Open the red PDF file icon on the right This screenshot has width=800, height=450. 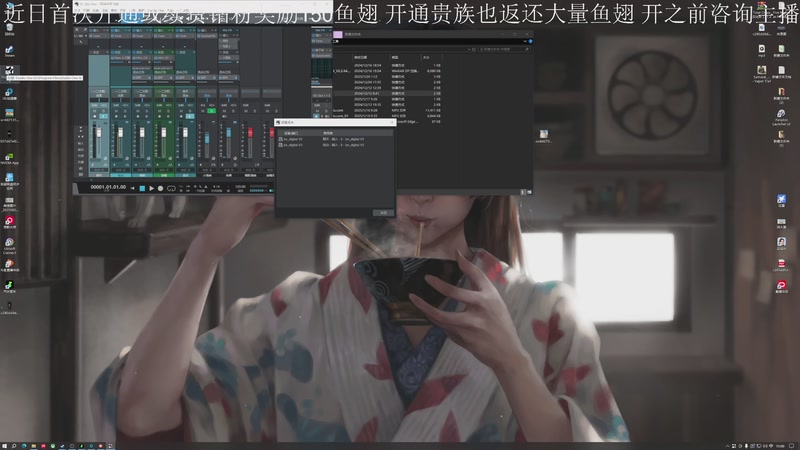click(781, 265)
